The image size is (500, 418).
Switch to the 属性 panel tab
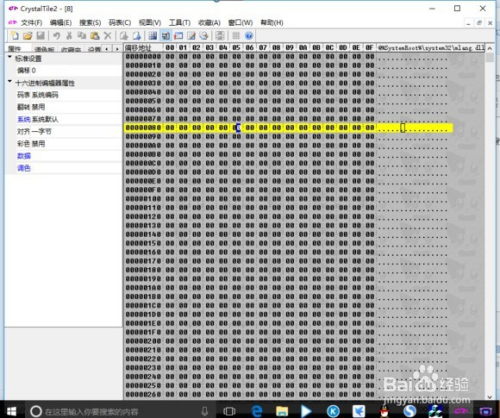click(15, 49)
